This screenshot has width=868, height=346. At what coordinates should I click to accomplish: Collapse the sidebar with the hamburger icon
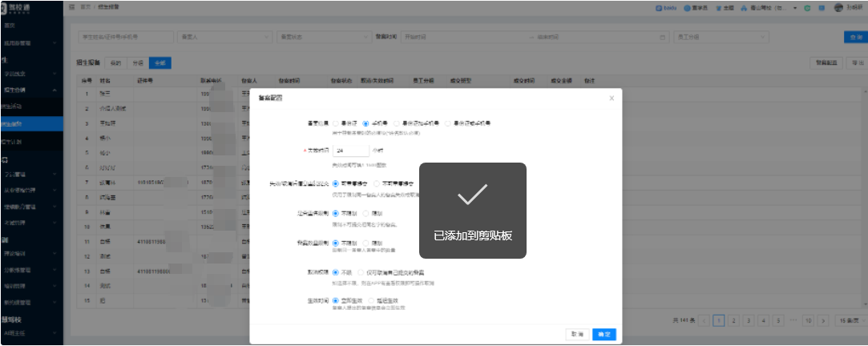point(72,6)
